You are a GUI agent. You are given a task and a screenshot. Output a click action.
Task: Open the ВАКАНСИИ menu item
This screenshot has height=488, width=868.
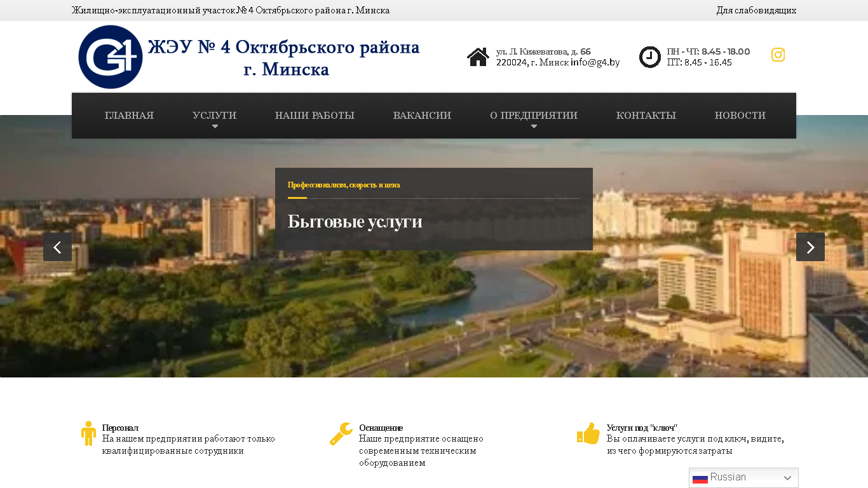(422, 116)
